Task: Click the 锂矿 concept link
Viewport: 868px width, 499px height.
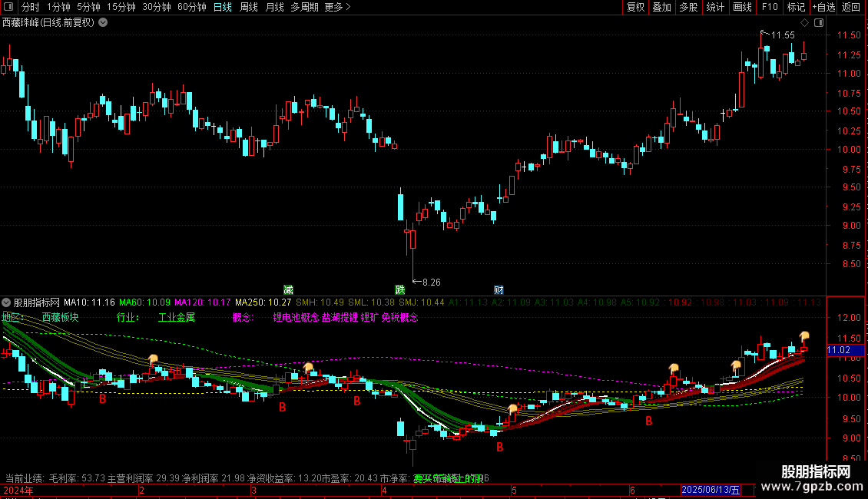Action: click(x=369, y=318)
